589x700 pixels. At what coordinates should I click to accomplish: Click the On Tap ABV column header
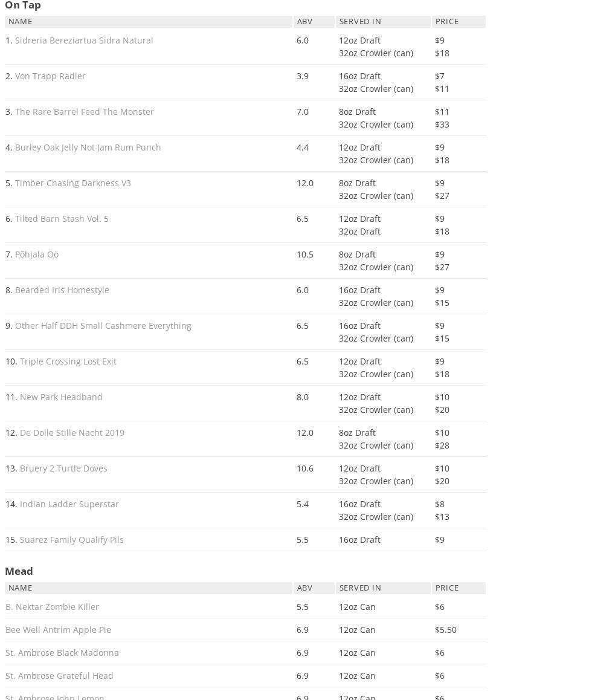305,22
